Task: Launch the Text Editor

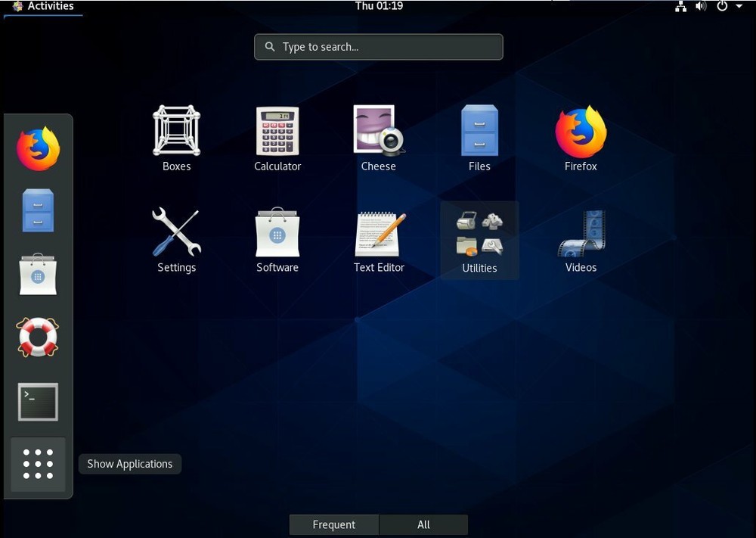Action: [x=379, y=238]
